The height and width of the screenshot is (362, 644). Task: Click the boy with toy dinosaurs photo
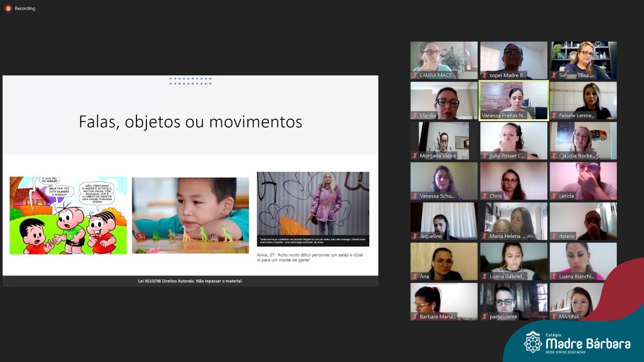point(190,215)
